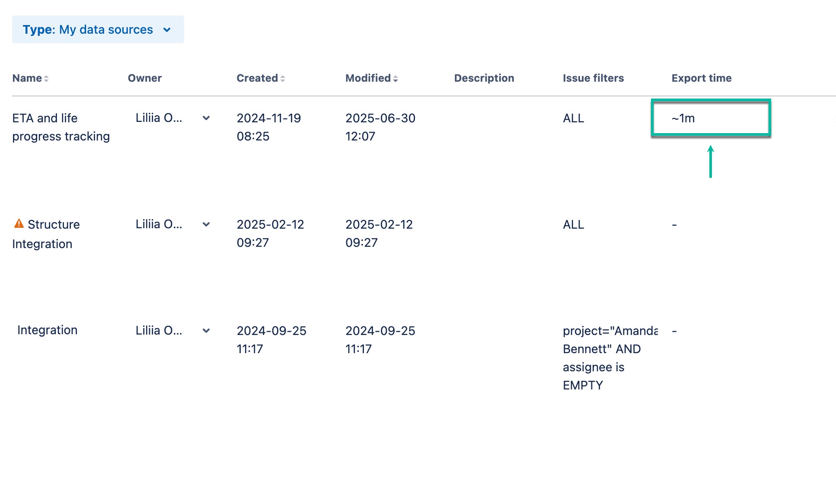Open the Structure Integration data source
The width and height of the screenshot is (836, 504).
[x=53, y=225]
